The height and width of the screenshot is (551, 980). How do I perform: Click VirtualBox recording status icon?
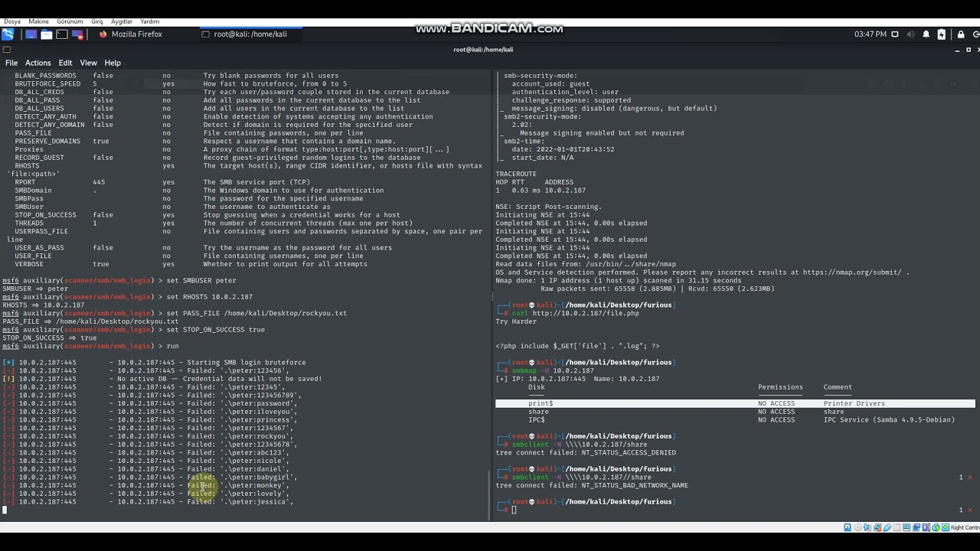tap(916, 527)
